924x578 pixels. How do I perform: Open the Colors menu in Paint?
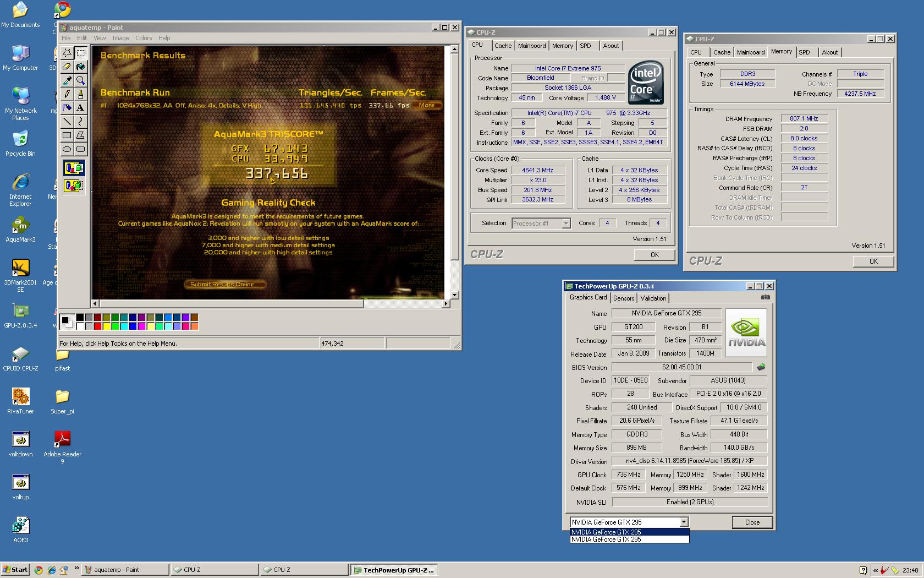click(144, 38)
